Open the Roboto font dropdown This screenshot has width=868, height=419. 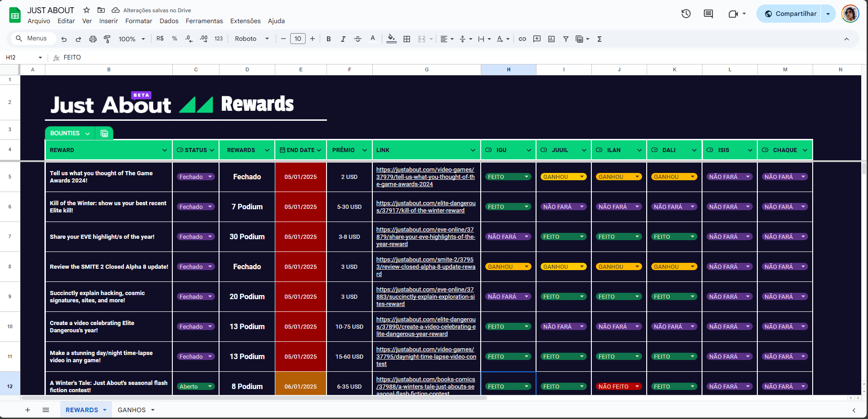tap(252, 39)
